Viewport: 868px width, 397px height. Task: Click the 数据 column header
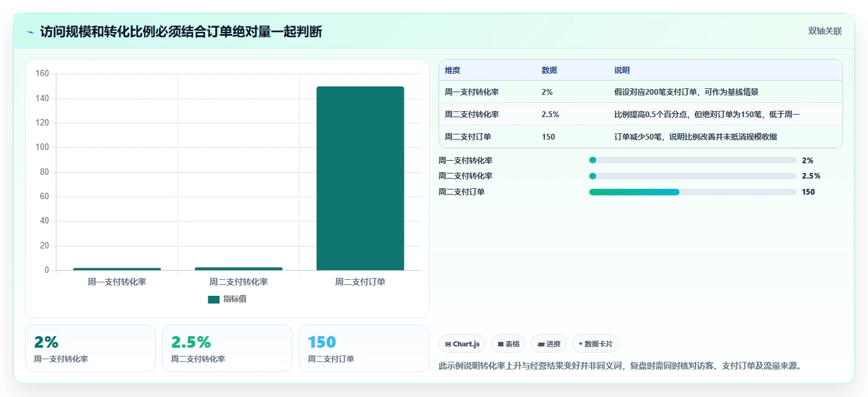pos(549,70)
